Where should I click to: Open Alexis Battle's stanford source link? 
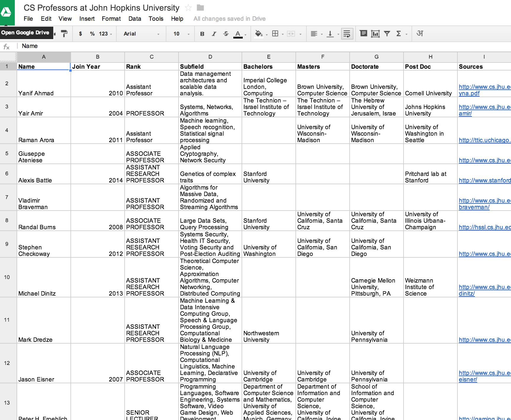click(485, 180)
